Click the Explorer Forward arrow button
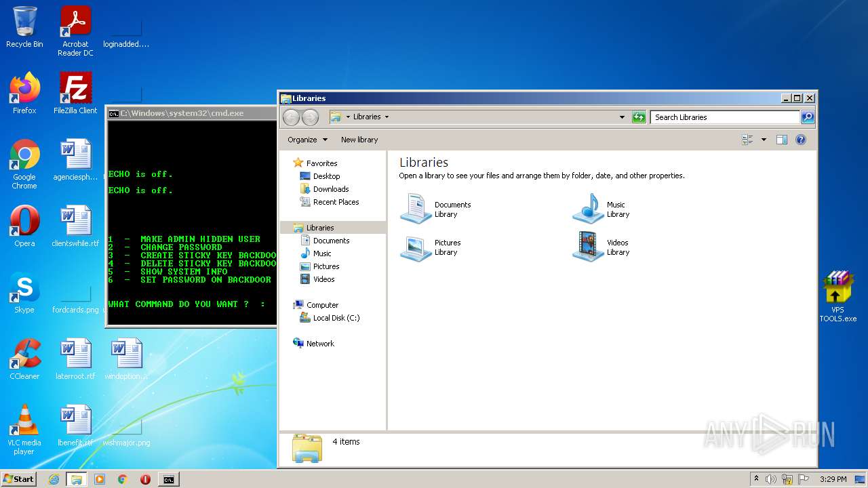Viewport: 868px width, 488px height. tap(310, 117)
